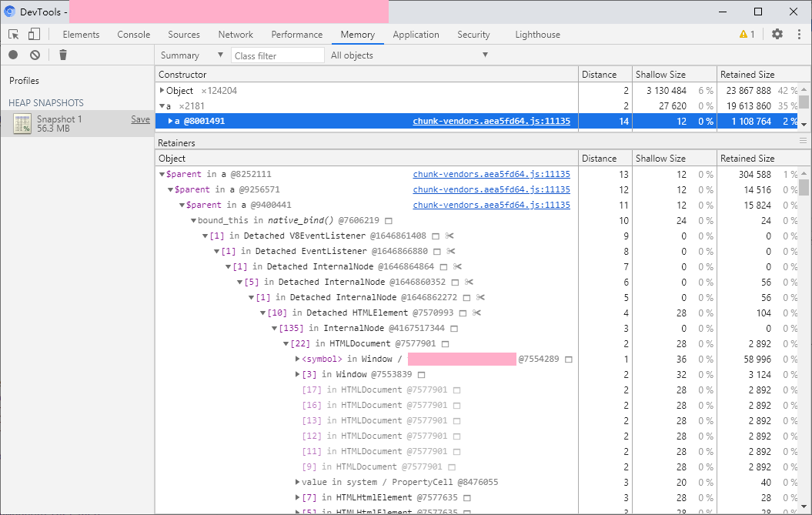
Task: Open source link of selected a @8001491 row
Action: coord(491,121)
